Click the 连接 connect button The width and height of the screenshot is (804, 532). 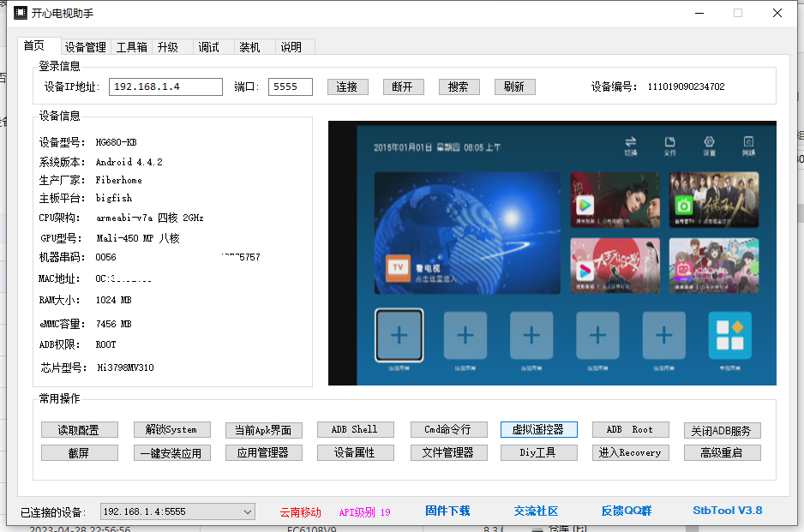348,87
